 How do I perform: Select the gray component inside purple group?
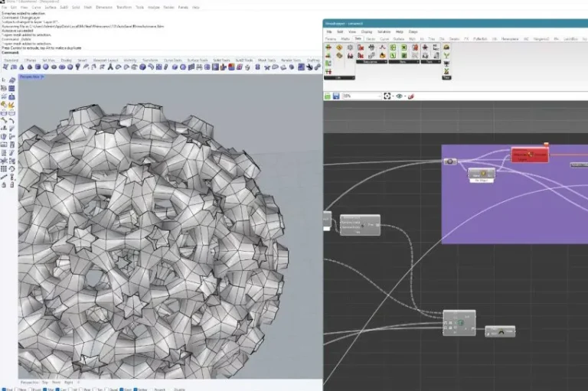coord(482,174)
